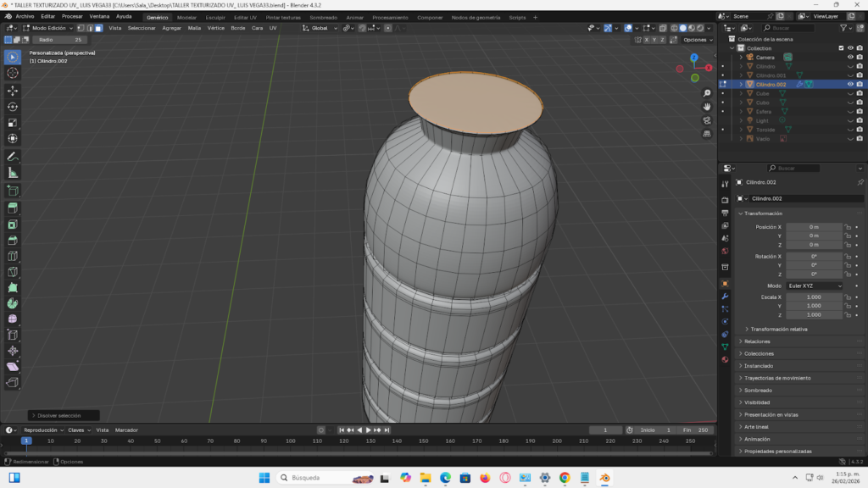Toggle visibility of Cilindro.002 in the outliner
The image size is (868, 488).
pos(850,85)
